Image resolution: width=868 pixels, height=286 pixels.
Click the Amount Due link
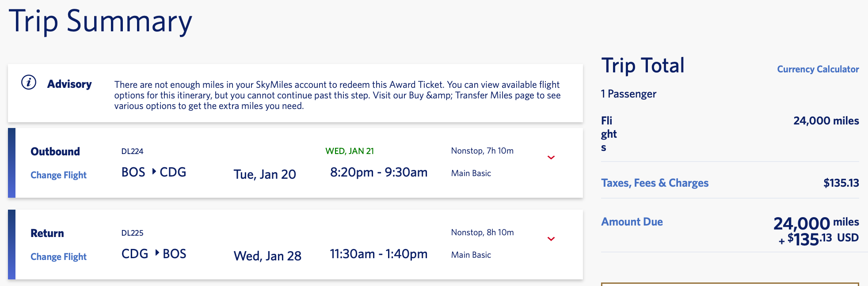(632, 222)
